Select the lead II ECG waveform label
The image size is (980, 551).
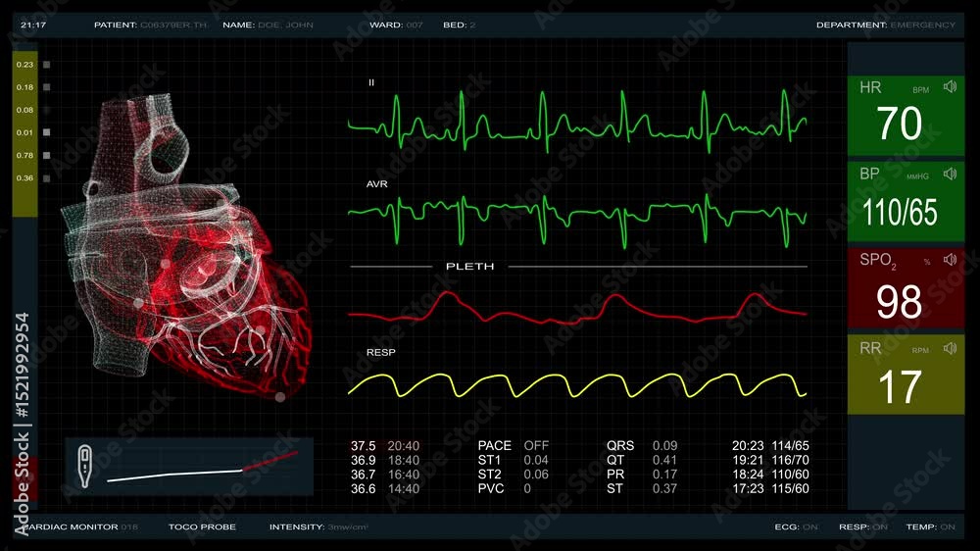click(371, 82)
